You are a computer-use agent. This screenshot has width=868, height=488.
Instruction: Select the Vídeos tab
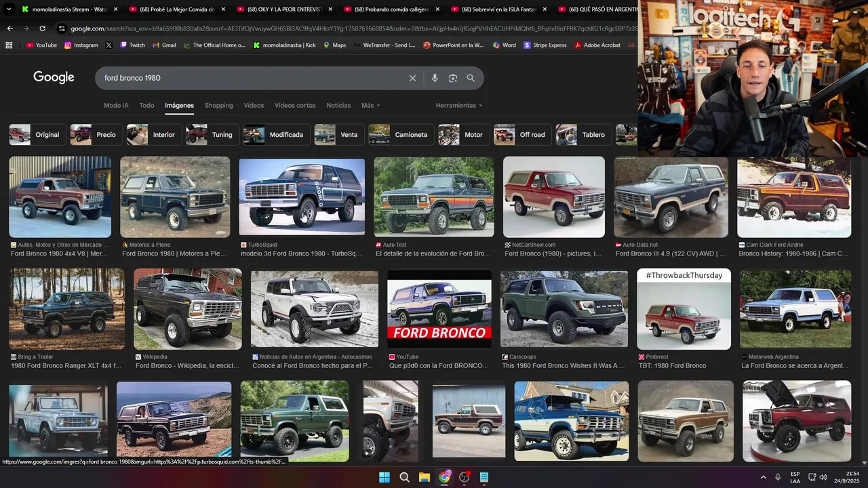coord(254,105)
